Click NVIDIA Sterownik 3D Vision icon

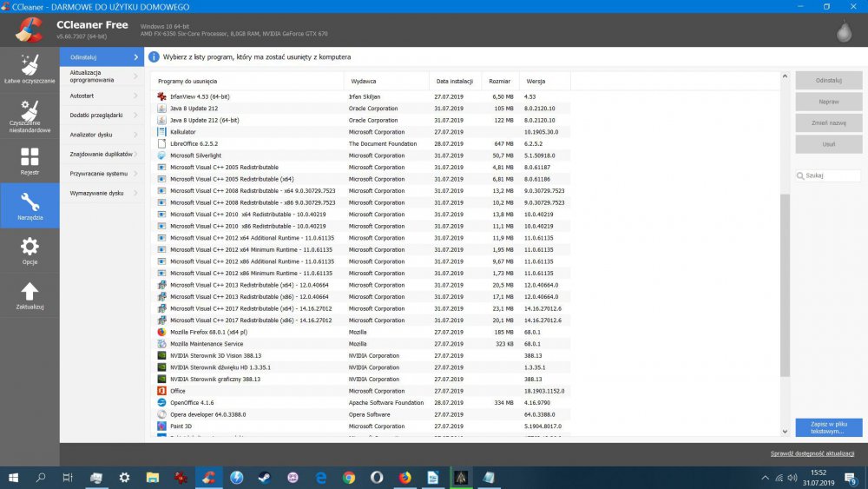[161, 355]
